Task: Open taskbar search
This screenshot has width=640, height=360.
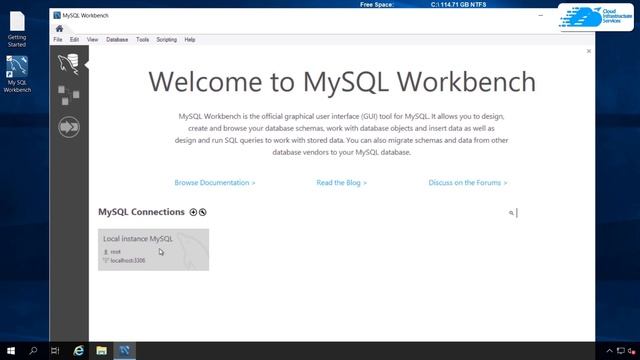Action: (33, 351)
